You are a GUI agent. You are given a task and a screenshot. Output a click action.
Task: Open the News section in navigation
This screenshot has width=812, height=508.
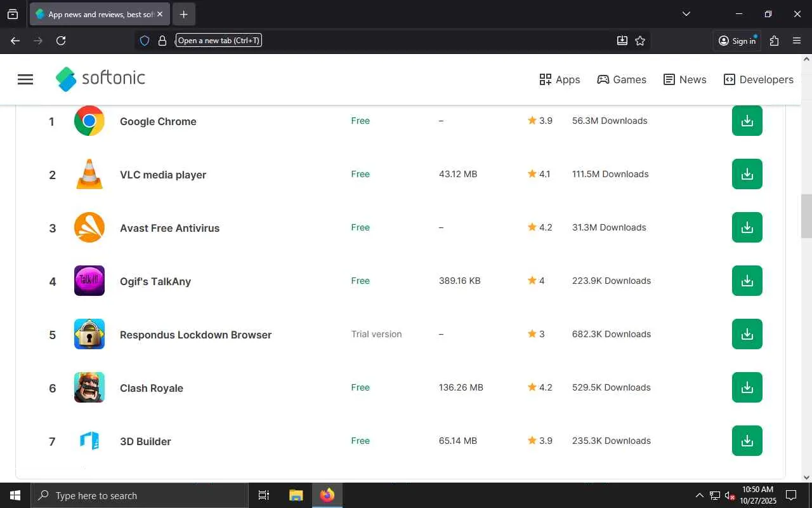pos(684,79)
